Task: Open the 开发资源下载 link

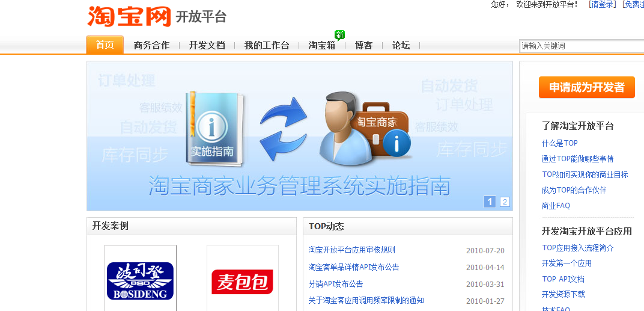Action: pyautogui.click(x=563, y=295)
